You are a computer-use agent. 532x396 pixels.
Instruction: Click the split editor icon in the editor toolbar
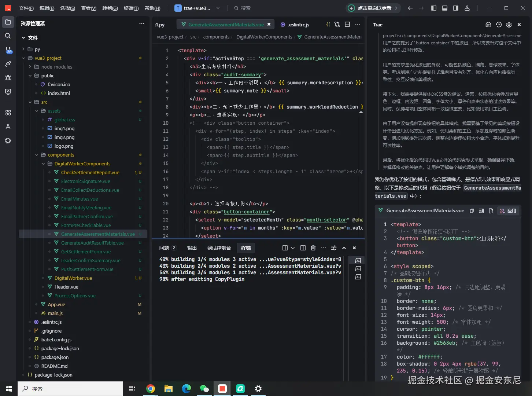pyautogui.click(x=347, y=25)
